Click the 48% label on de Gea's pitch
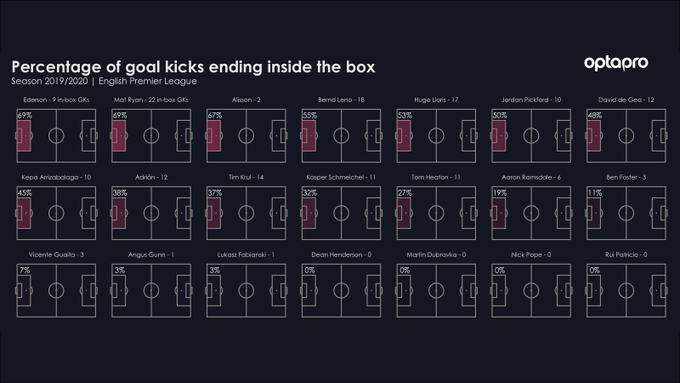Image resolution: width=680 pixels, height=383 pixels. (x=595, y=115)
